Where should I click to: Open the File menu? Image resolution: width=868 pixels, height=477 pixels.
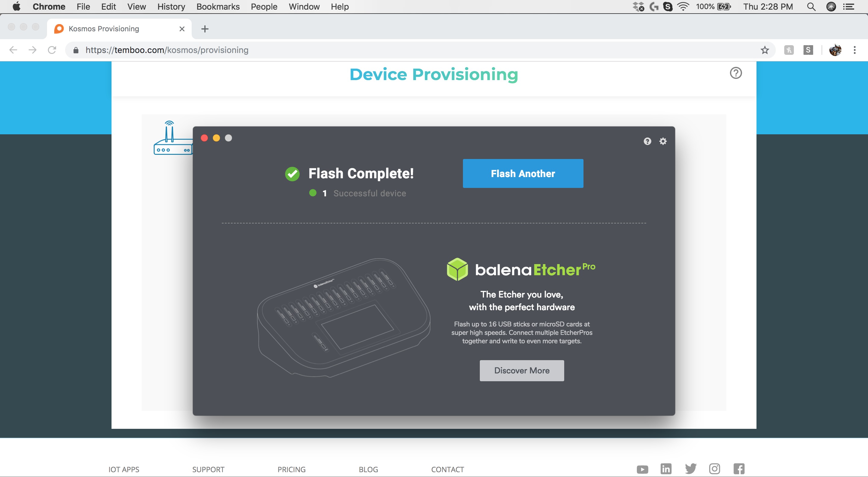coord(83,7)
